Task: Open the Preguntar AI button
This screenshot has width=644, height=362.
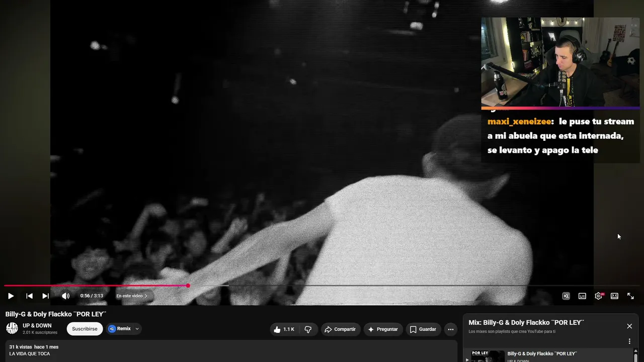Action: (x=383, y=329)
